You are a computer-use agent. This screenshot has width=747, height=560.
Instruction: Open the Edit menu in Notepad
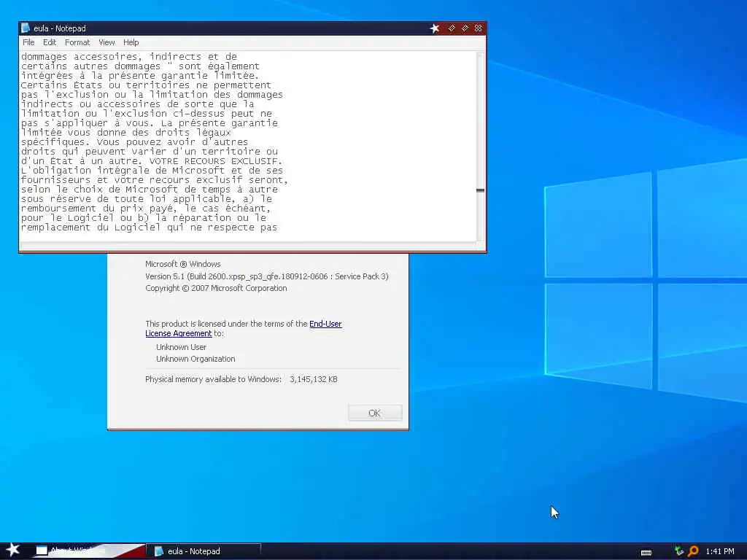coord(50,42)
